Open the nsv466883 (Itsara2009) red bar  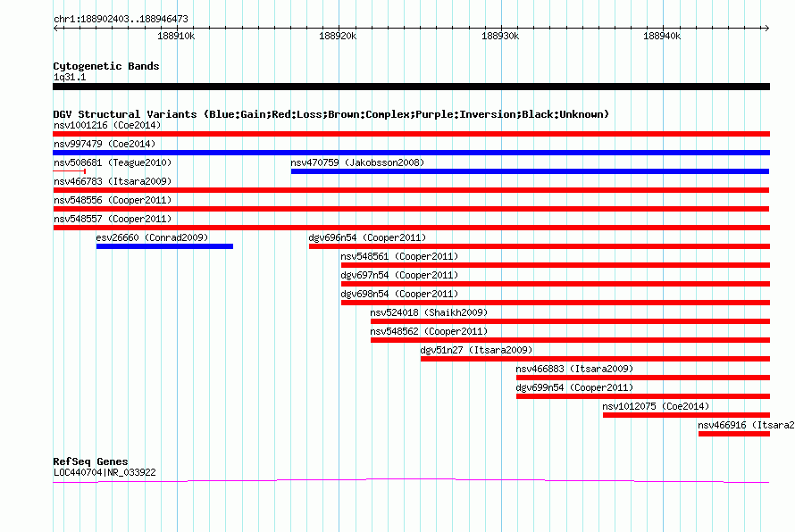coord(643,378)
